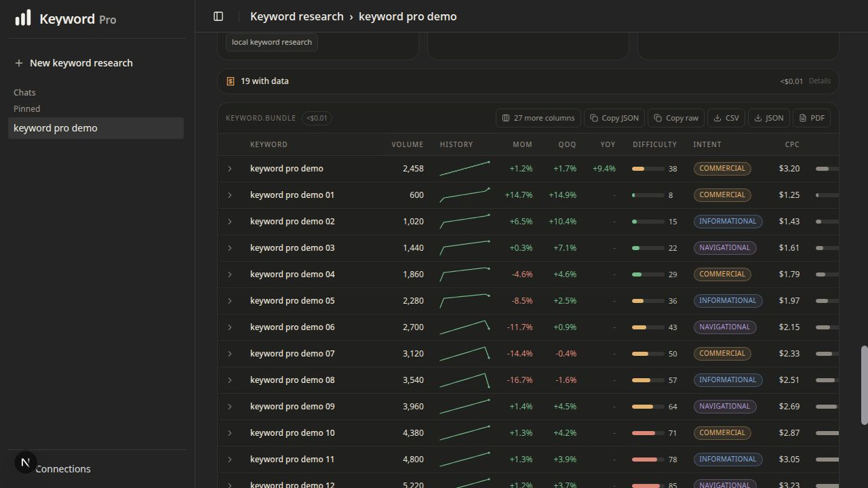This screenshot has height=488, width=868.
Task: Copy raw keyword data
Action: pyautogui.click(x=676, y=118)
